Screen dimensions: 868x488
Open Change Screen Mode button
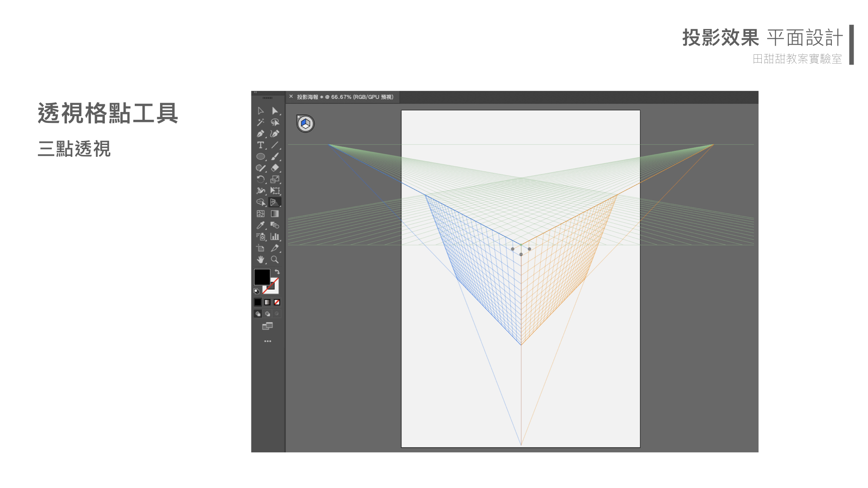click(267, 326)
